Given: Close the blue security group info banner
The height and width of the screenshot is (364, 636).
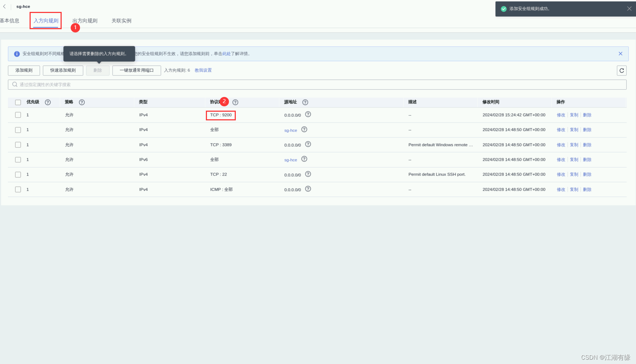Looking at the screenshot, I should tap(620, 54).
